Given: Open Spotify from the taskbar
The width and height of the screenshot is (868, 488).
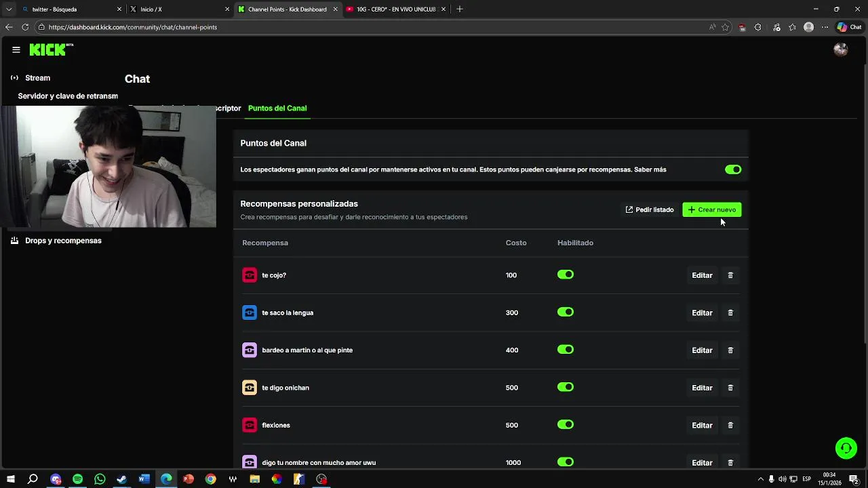Looking at the screenshot, I should pos(77,479).
